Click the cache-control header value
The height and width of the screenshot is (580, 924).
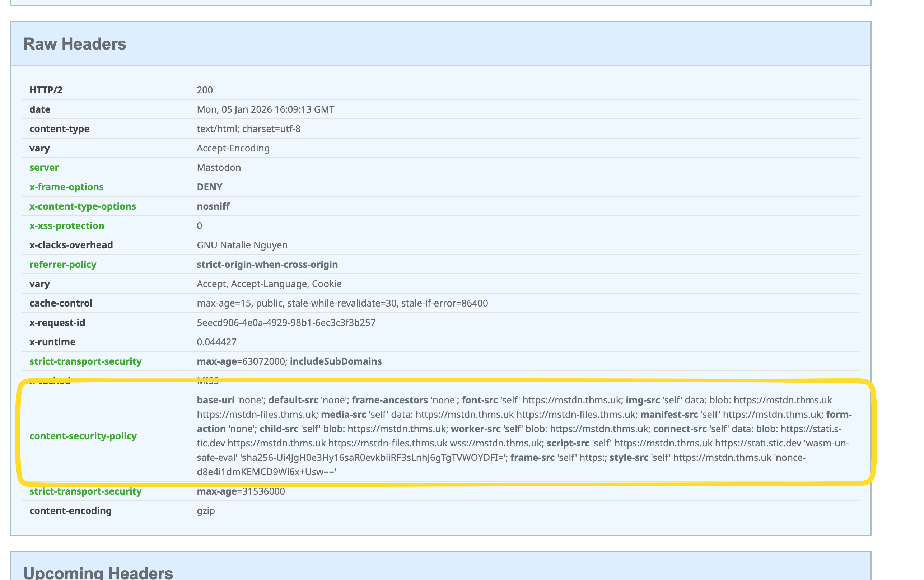(x=342, y=303)
